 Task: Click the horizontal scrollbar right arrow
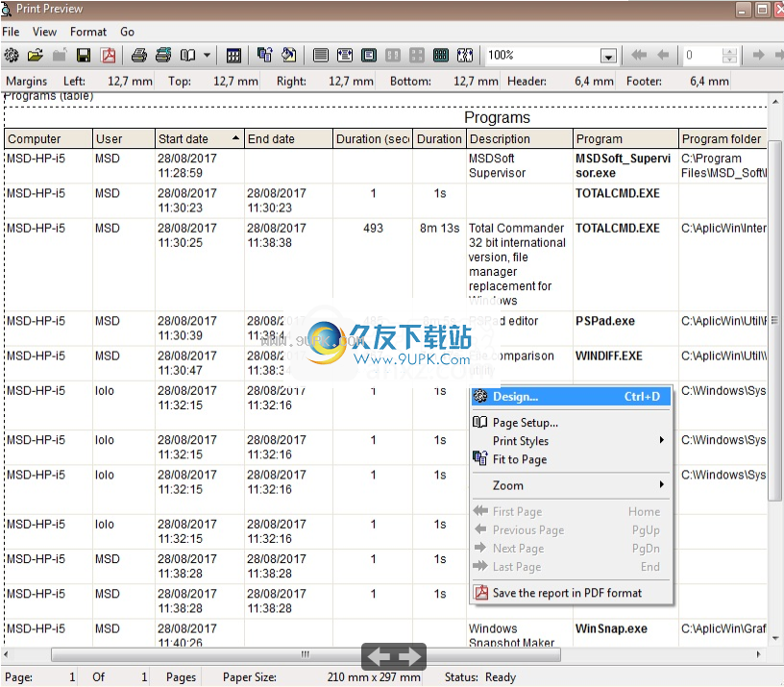point(758,654)
